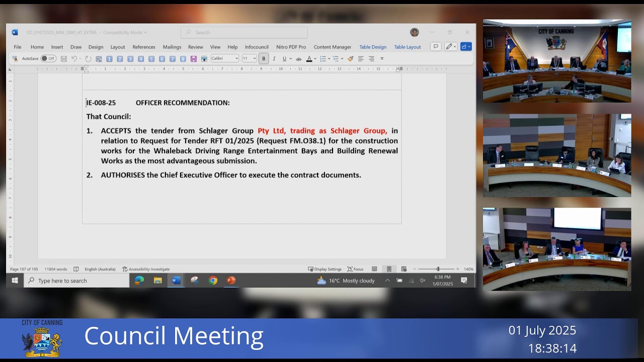Viewport: 644px width, 362px height.
Task: Click English (Australia) language indicator
Action: pos(100,269)
